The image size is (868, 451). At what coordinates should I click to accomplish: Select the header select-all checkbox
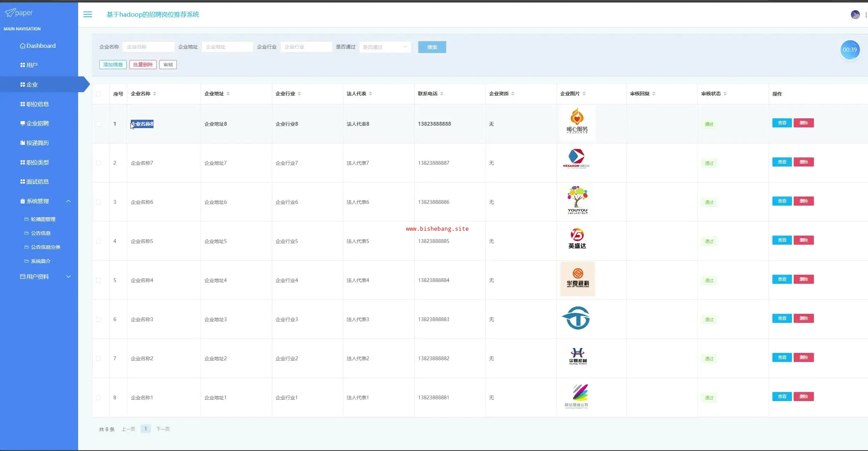[x=98, y=94]
